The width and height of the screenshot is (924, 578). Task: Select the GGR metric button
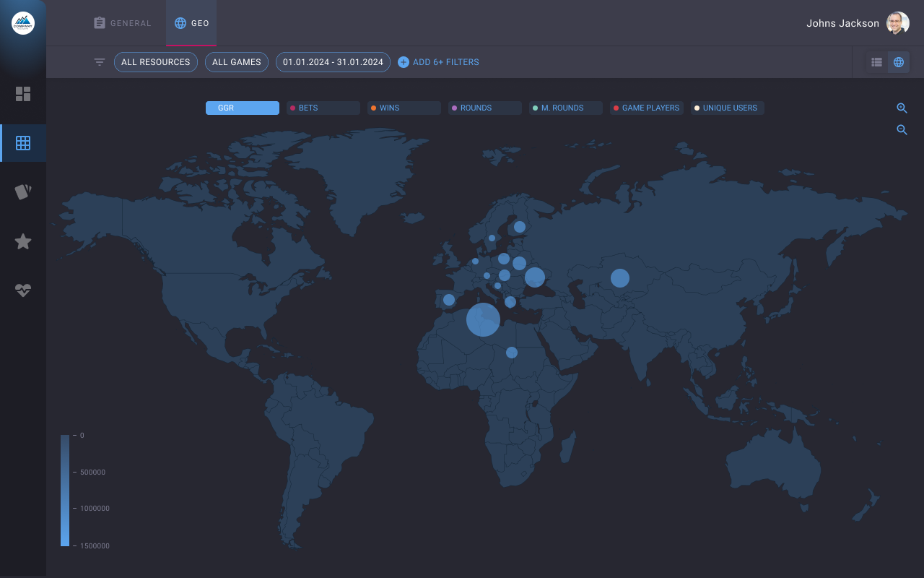click(242, 108)
